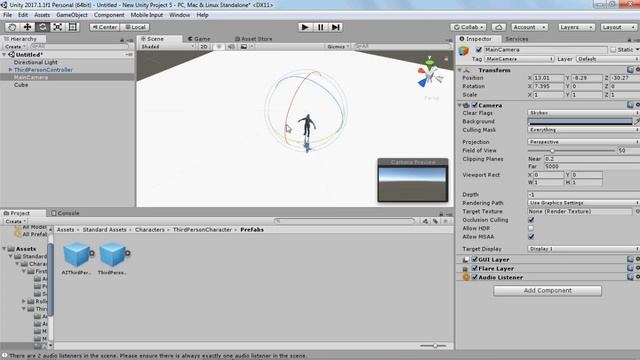This screenshot has width=640, height=360.
Task: Pick background color with eyedropper
Action: tap(637, 121)
